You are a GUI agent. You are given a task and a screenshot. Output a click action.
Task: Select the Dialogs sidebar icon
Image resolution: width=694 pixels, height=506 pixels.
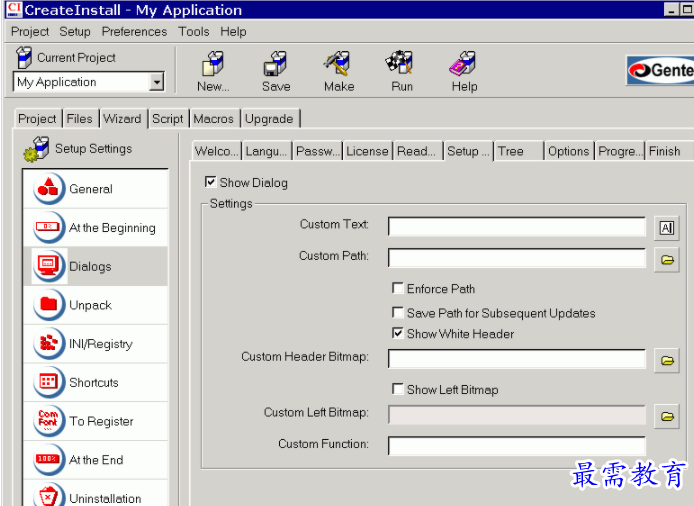[49, 266]
